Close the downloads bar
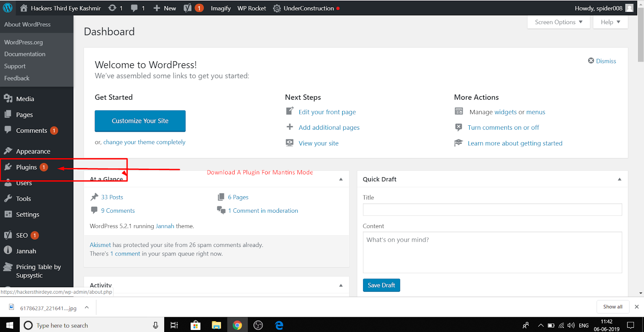This screenshot has height=332, width=644. (x=637, y=307)
